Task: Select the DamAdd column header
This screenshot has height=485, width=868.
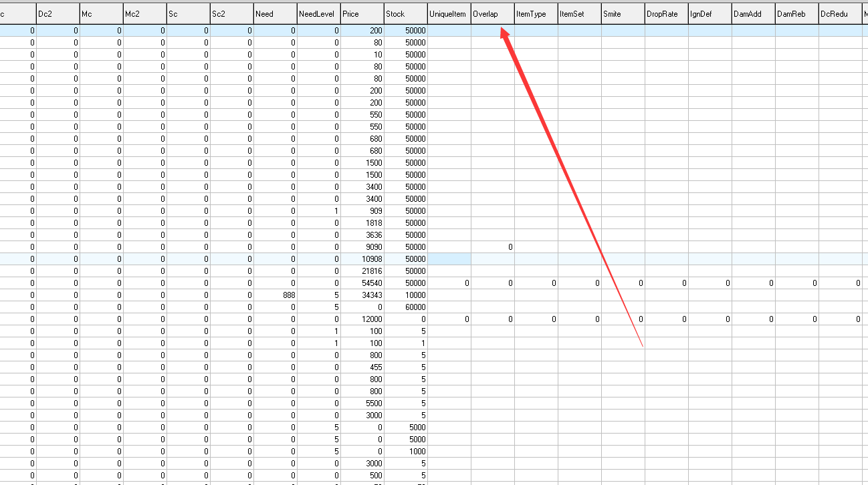Action: (753, 14)
